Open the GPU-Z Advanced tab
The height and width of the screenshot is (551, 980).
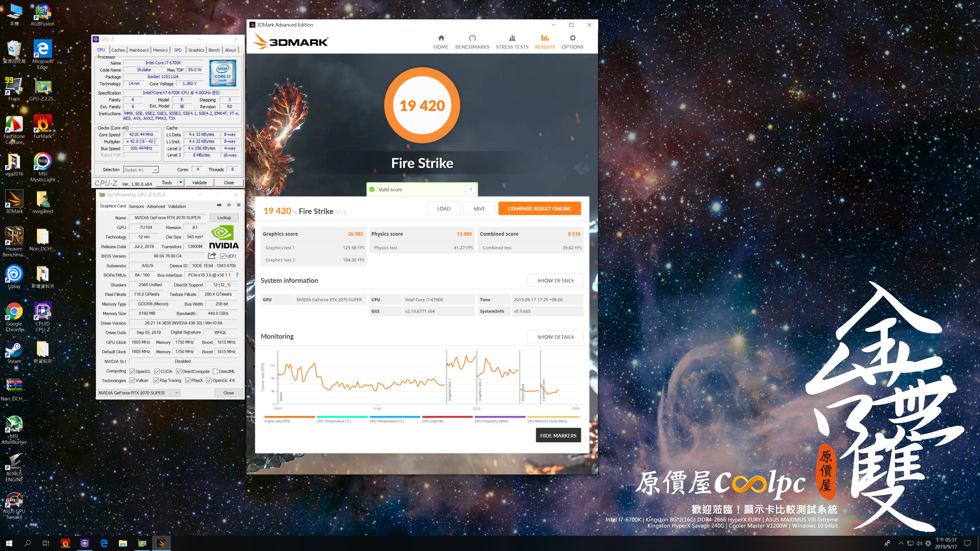156,206
